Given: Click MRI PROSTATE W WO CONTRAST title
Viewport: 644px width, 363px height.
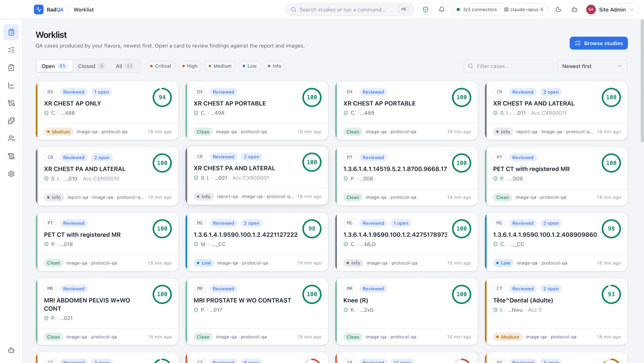Looking at the screenshot, I should point(242,300).
